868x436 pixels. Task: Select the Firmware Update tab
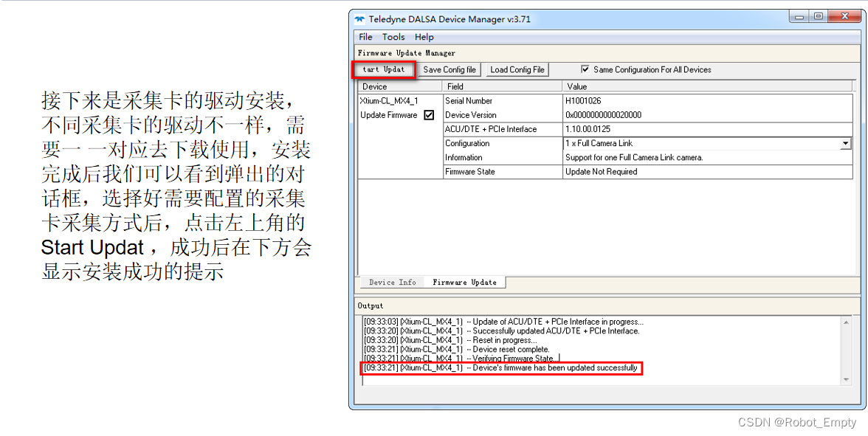[x=464, y=282]
